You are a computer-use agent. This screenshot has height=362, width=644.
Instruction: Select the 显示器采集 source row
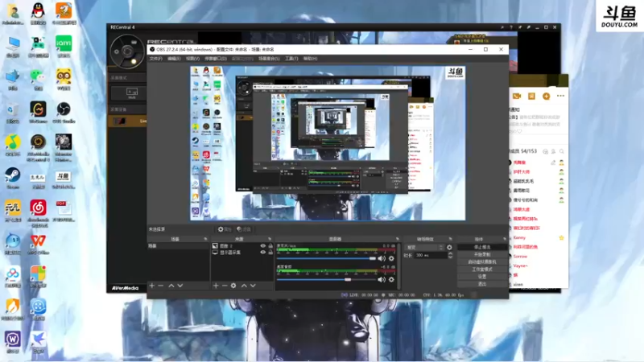tap(242, 253)
